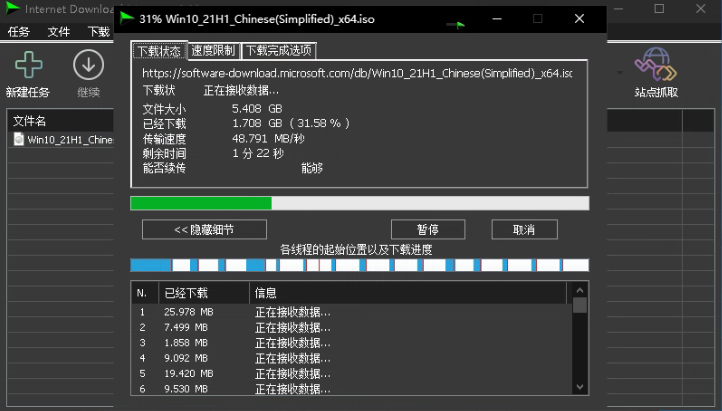
Task: Open the 任务 menu
Action: (x=19, y=32)
